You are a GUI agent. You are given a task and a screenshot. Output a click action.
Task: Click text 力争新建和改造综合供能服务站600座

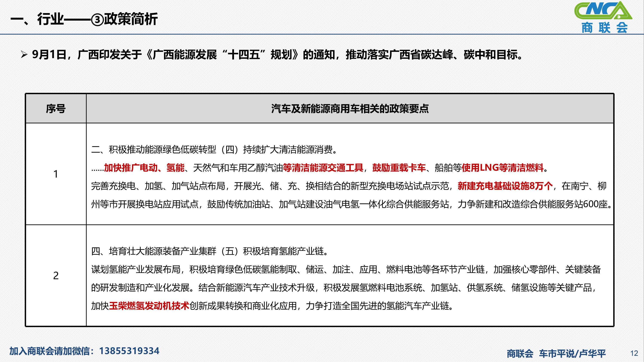click(x=533, y=204)
